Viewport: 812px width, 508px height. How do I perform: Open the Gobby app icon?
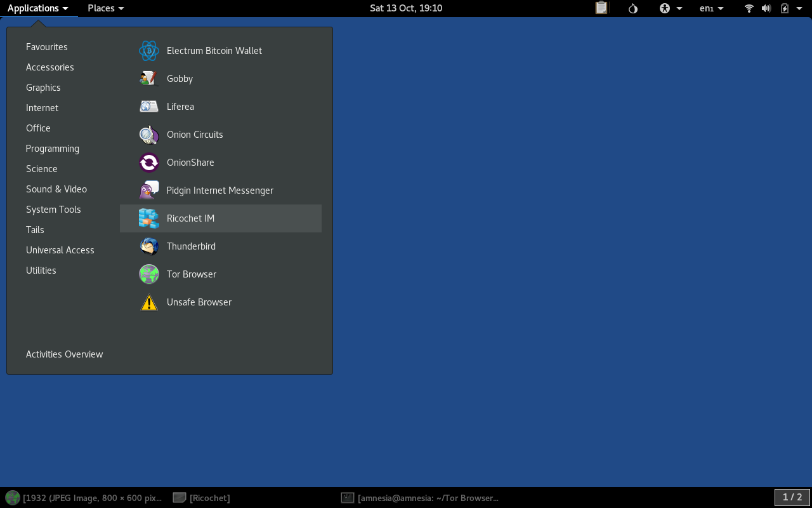point(149,79)
